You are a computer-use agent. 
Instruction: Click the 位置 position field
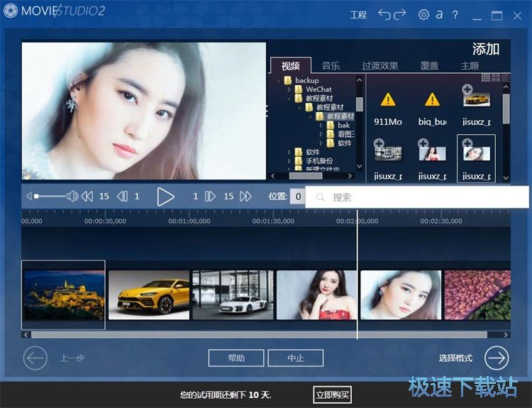tap(297, 197)
